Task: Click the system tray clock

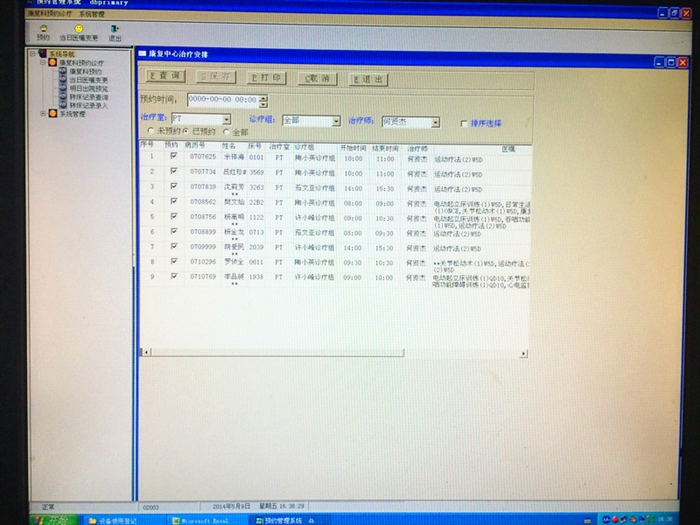Action: 665,519
